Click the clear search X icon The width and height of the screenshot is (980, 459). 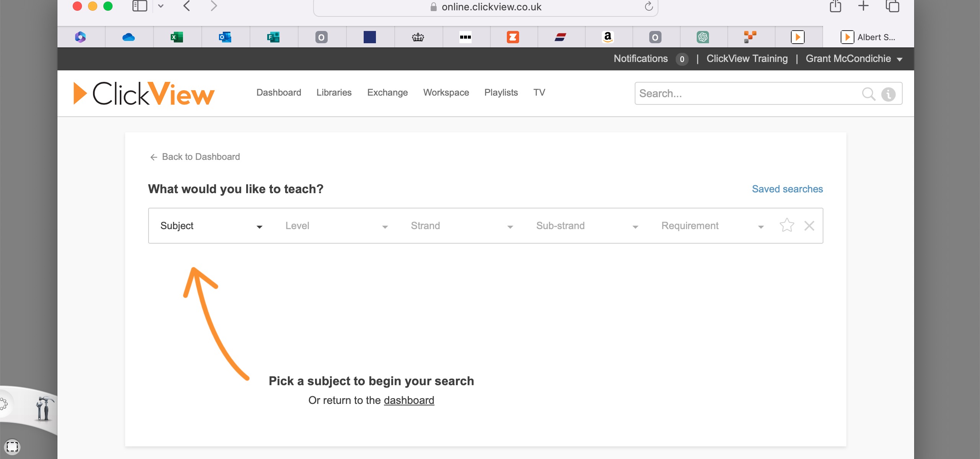coord(809,226)
